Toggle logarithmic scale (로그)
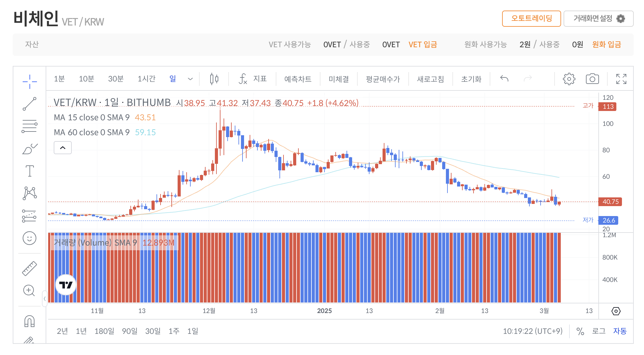This screenshot has width=644, height=355. point(599,331)
